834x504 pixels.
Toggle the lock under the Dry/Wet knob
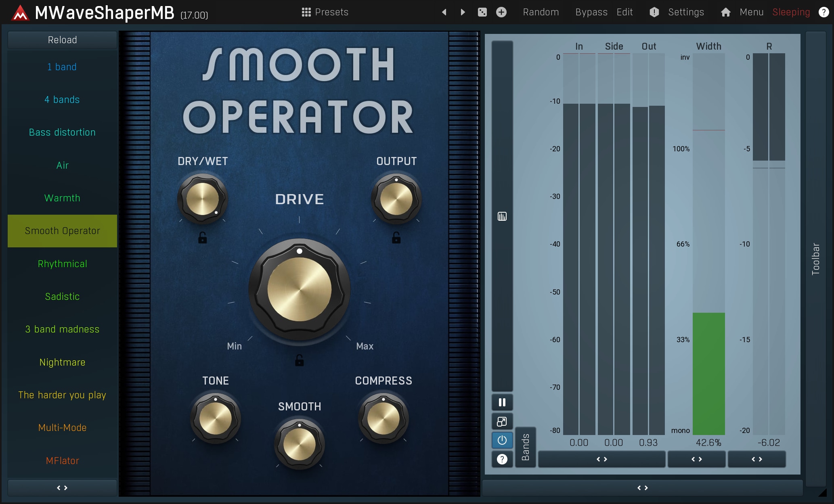coord(202,238)
